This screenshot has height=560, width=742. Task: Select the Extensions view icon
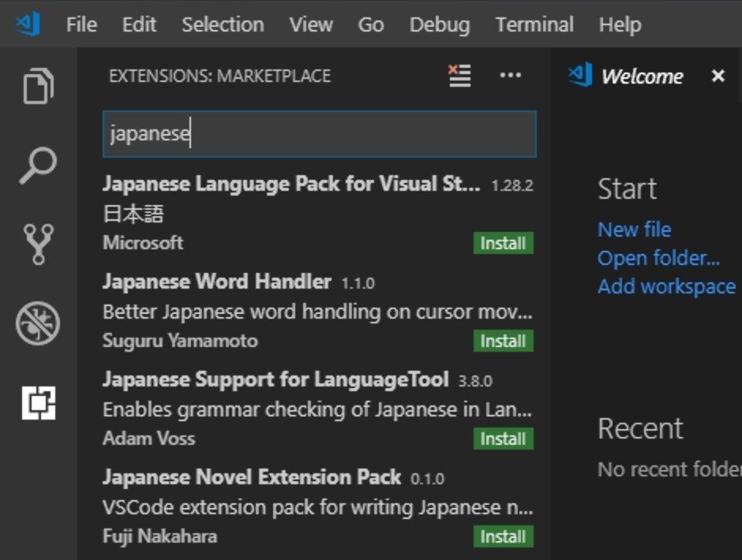(39, 403)
